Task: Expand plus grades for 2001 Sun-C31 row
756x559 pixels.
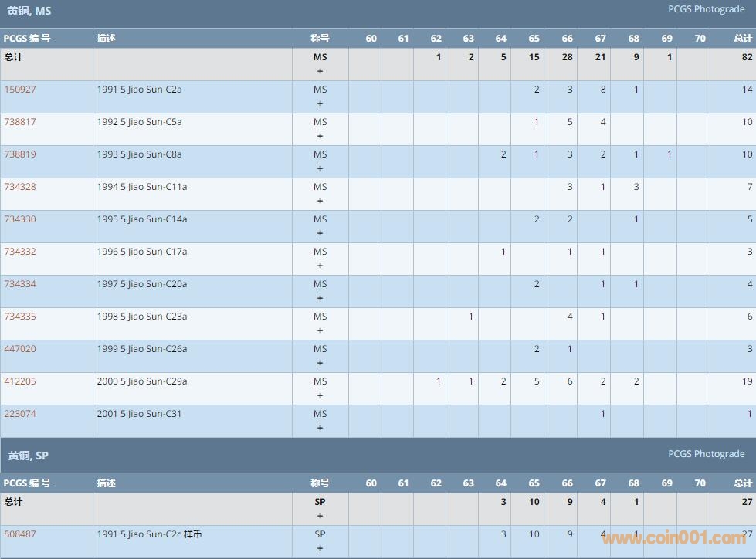Action: [x=320, y=428]
